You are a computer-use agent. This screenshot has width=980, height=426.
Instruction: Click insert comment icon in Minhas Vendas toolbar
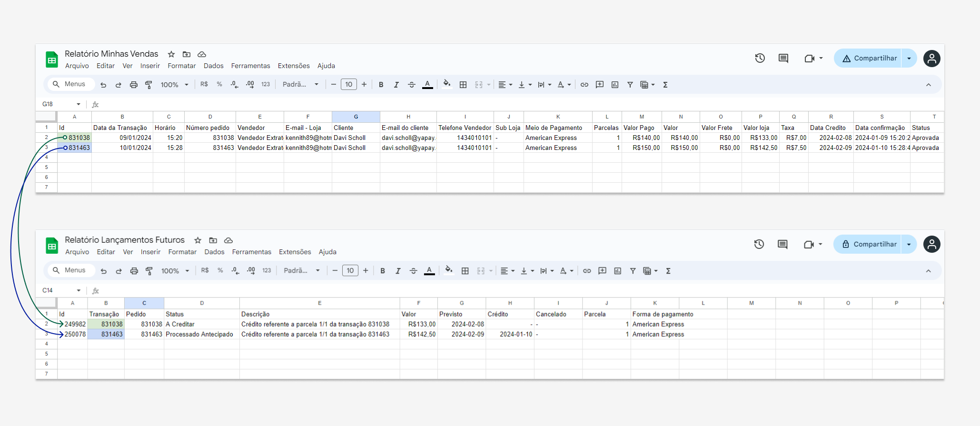[600, 85]
